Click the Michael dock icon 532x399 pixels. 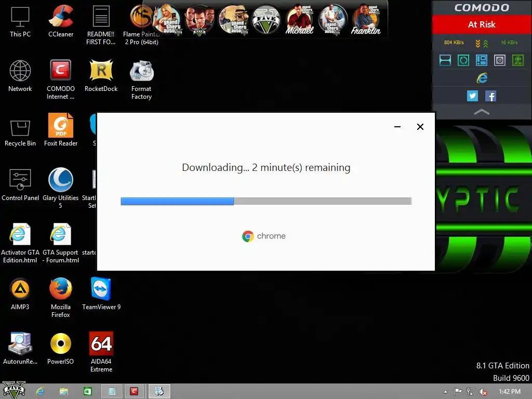(x=299, y=20)
